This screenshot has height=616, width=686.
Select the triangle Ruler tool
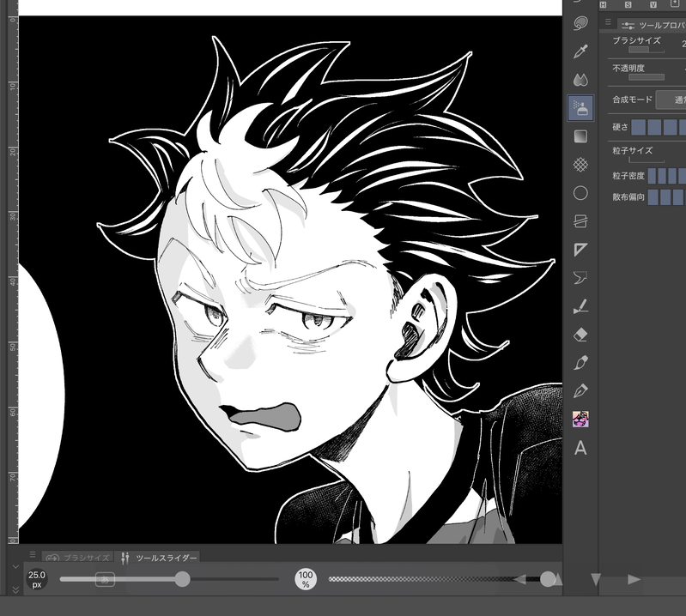tap(580, 250)
